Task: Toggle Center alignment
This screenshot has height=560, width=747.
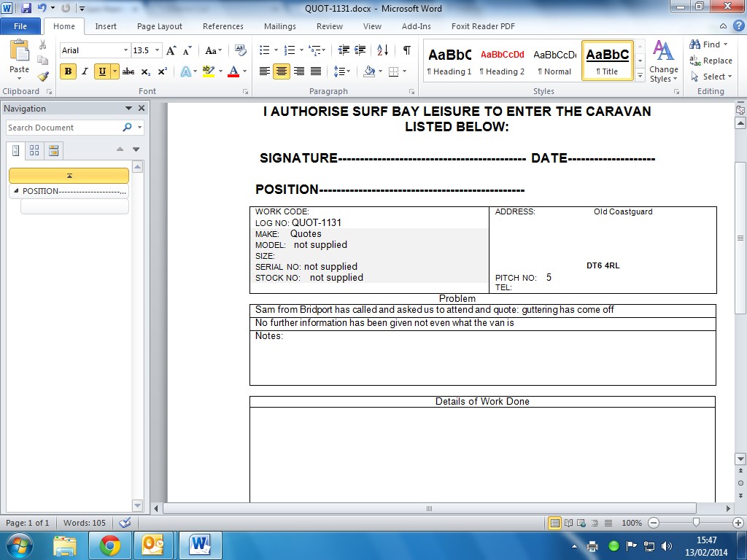Action: (x=282, y=71)
